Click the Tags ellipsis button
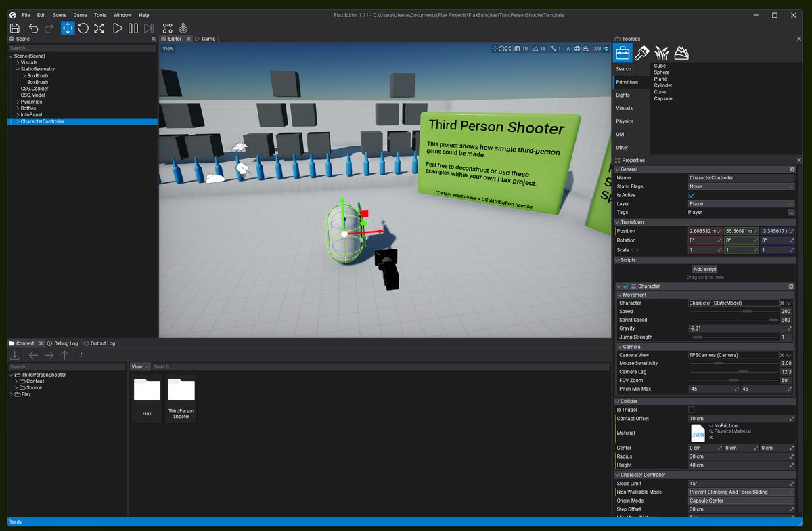Image resolution: width=812 pixels, height=531 pixels. tap(791, 213)
